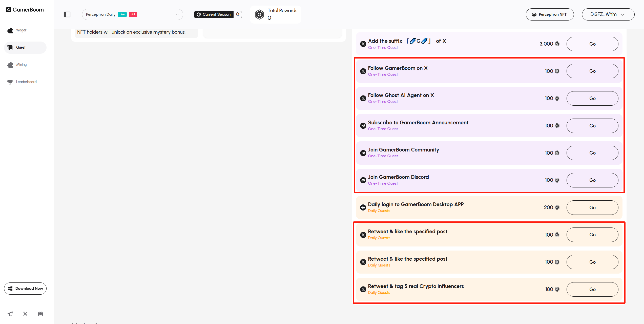Click X icon of Follow Ghost AI Agent
The width and height of the screenshot is (644, 324).
coord(363,99)
